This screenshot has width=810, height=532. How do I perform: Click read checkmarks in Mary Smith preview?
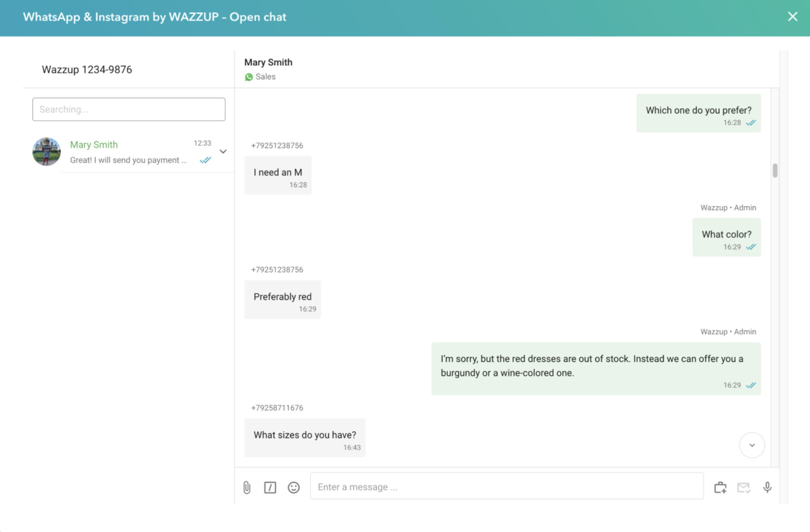(x=205, y=160)
